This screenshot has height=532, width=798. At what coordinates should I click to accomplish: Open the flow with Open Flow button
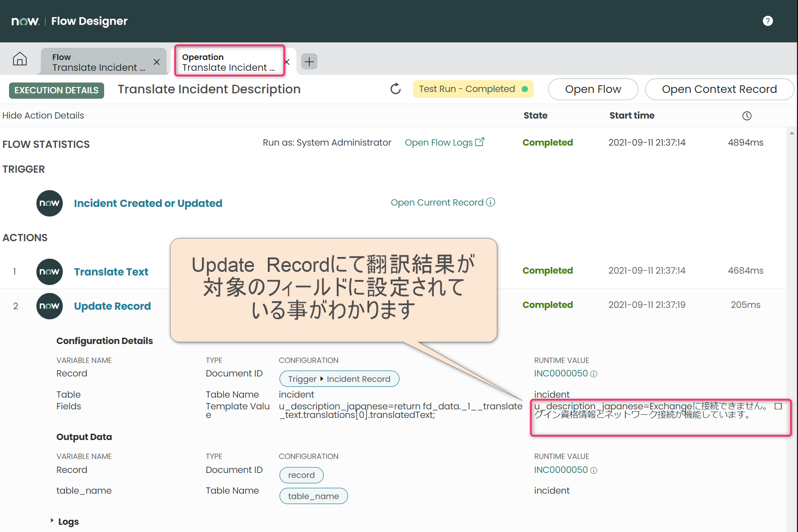(x=593, y=89)
